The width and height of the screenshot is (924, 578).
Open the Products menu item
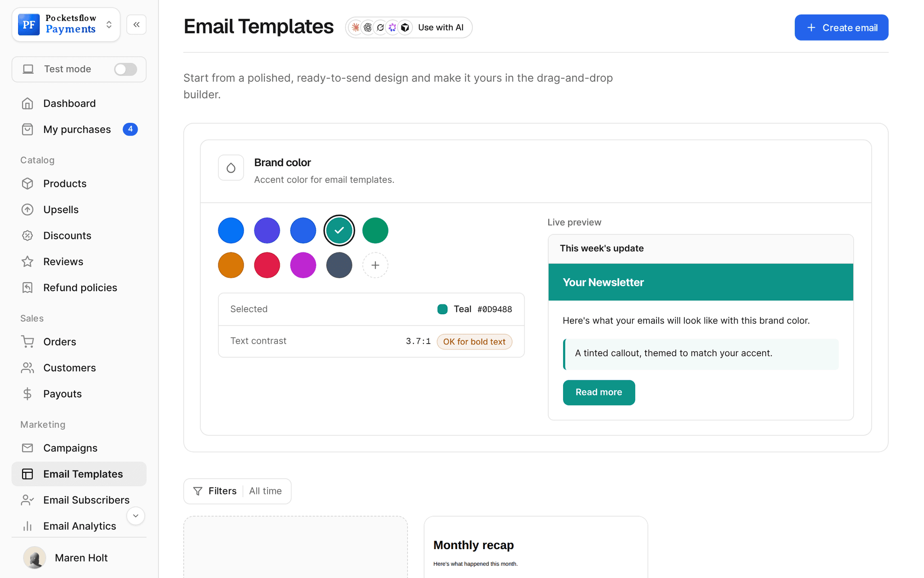coord(79,184)
